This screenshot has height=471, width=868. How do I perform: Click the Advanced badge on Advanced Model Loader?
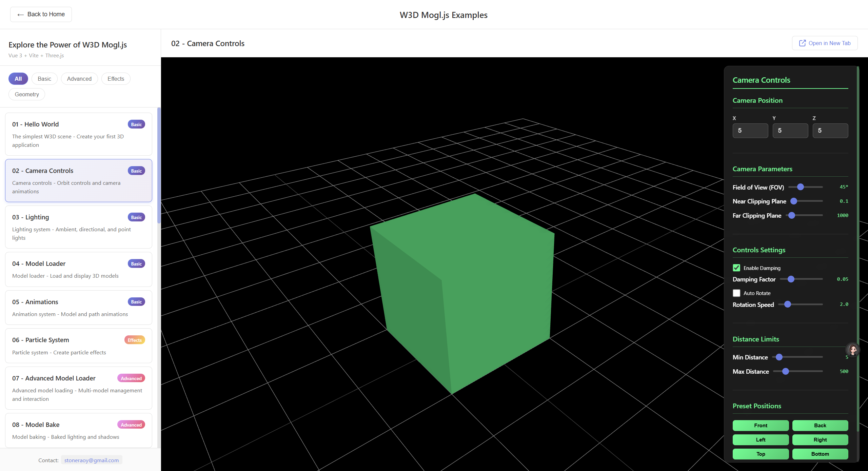click(x=131, y=378)
